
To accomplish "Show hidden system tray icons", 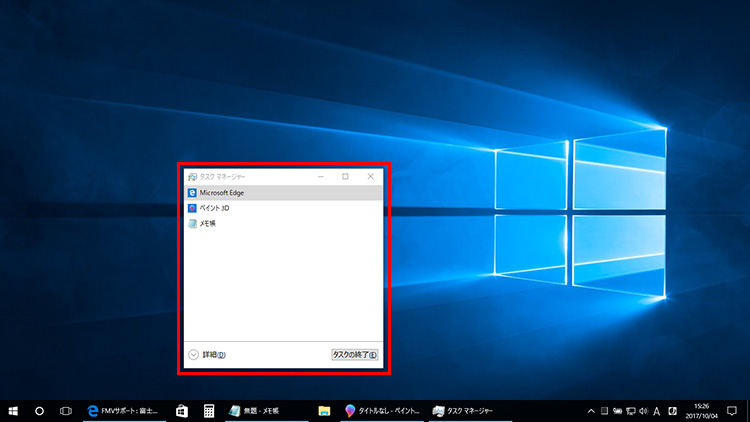I will [x=591, y=410].
